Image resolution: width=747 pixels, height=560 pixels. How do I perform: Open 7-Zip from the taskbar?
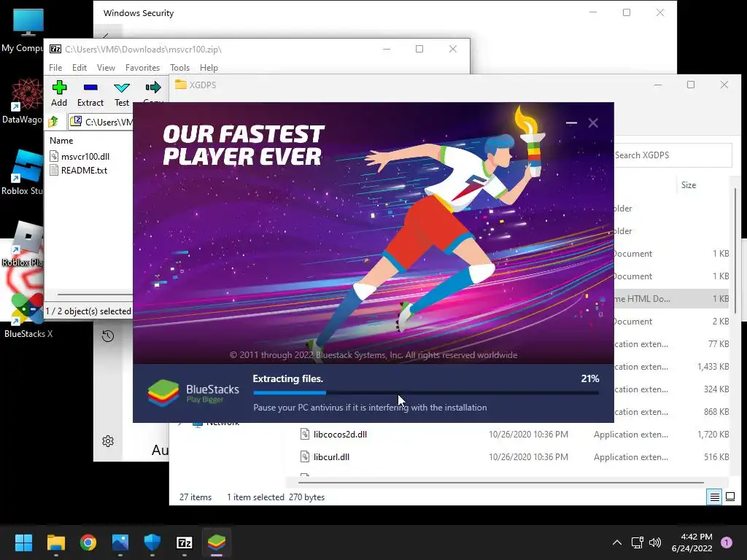[185, 542]
